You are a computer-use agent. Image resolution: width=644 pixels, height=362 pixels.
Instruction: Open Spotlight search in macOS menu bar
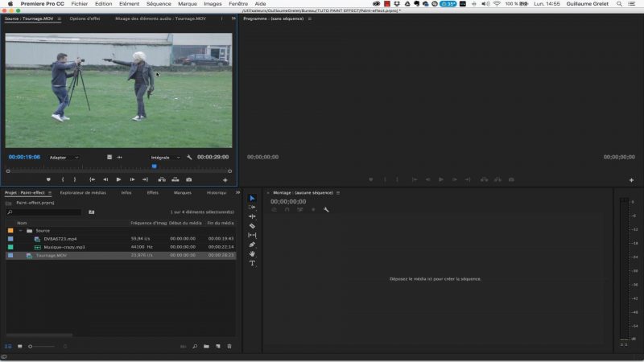click(x=619, y=4)
